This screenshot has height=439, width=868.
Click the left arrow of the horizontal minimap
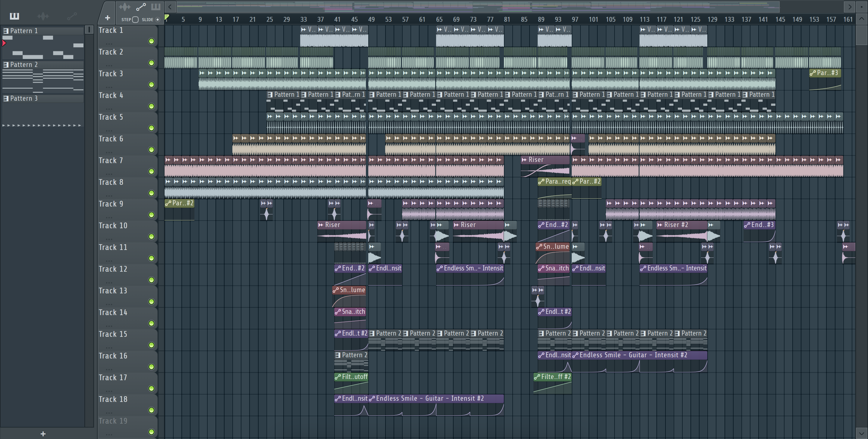(x=170, y=7)
